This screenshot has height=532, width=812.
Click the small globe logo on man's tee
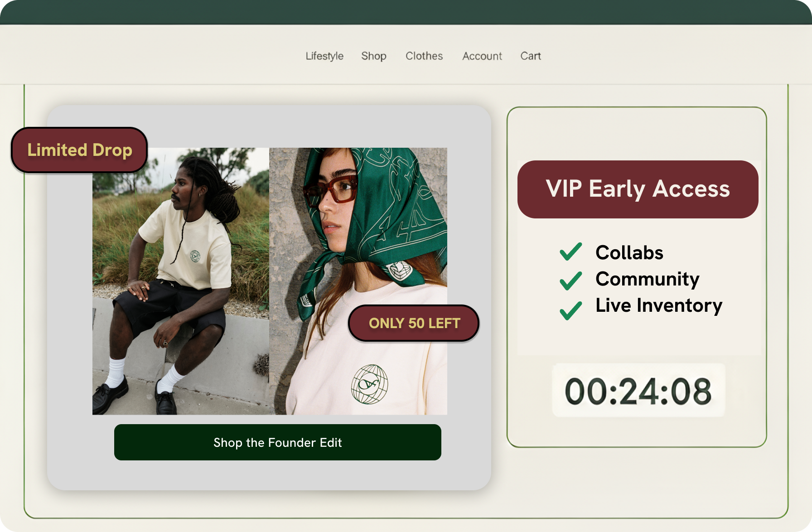pos(195,256)
